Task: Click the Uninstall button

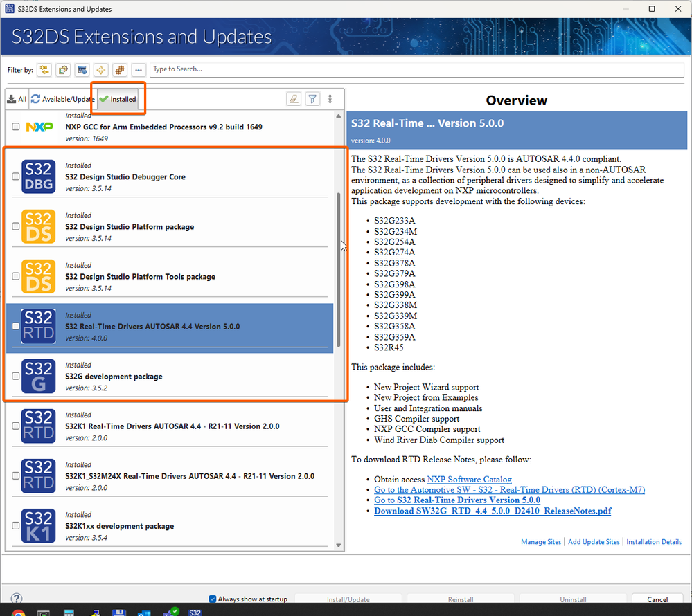Action: pyautogui.click(x=573, y=599)
